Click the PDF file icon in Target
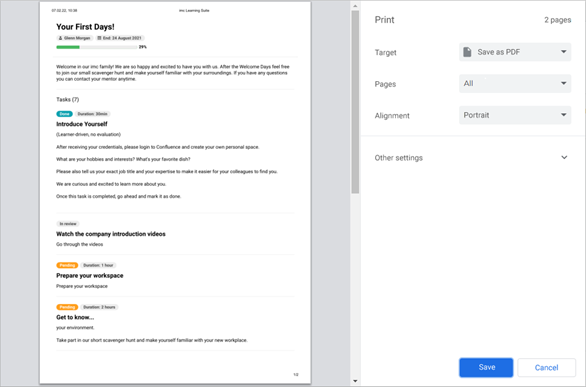The width and height of the screenshot is (586, 387). pos(467,52)
